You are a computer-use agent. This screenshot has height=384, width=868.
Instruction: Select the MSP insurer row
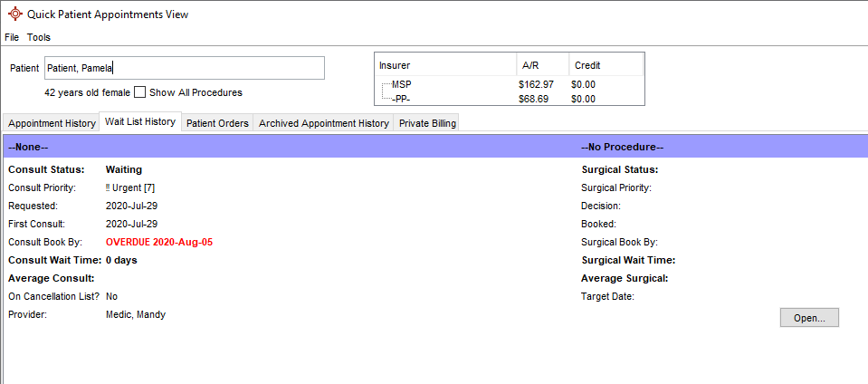401,84
